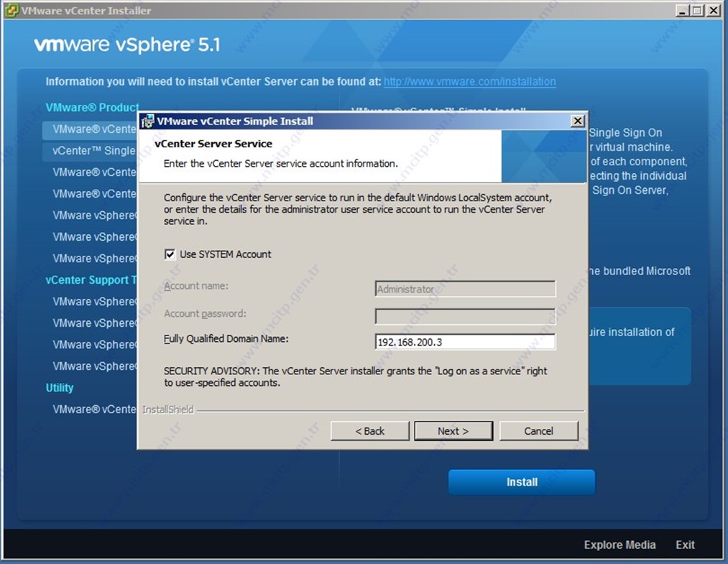Viewport: 728px width, 564px height.
Task: Click the 'SECURITY ADVISORY' notice text
Action: (355, 376)
